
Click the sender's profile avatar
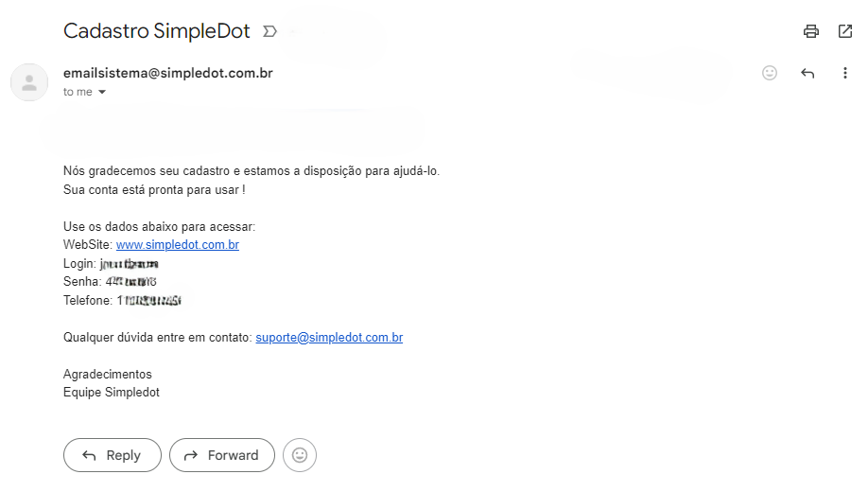[x=28, y=82]
